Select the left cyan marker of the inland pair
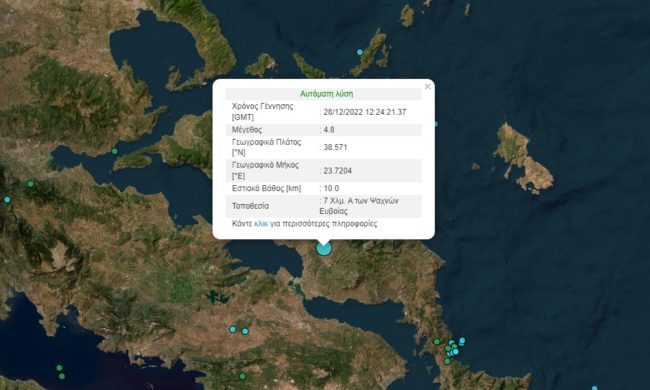 [x=233, y=329]
